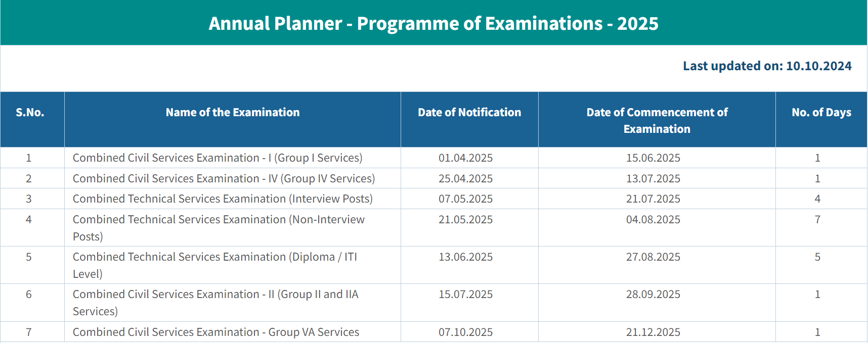This screenshot has height=343, width=868.
Task: Click the Group VA Services examination entry
Action: pyautogui.click(x=216, y=332)
